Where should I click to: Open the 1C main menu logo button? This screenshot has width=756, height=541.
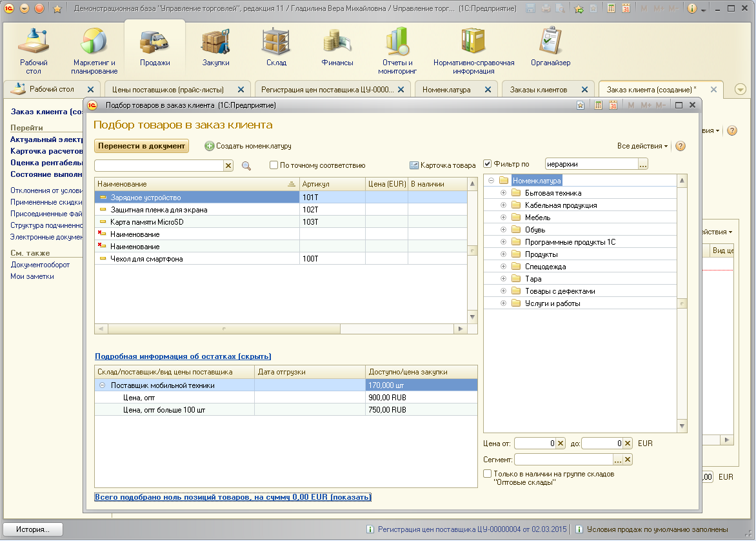8,8
